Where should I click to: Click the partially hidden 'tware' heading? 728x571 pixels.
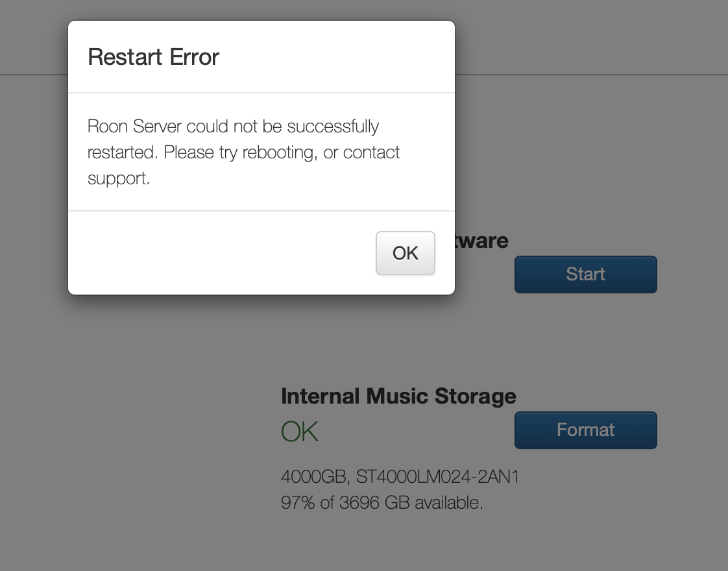pyautogui.click(x=482, y=241)
